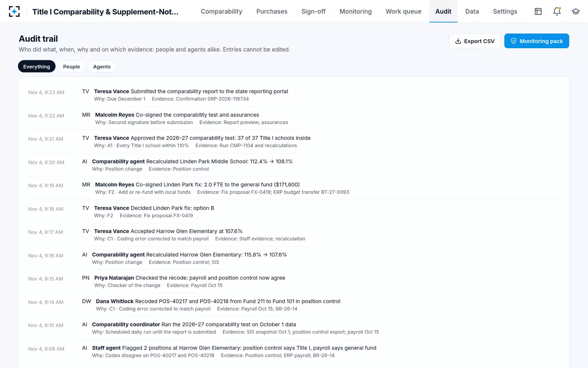Click the 'Nov 4, 9:14 AM' timestamp
This screenshot has height=368, width=588.
click(x=46, y=302)
